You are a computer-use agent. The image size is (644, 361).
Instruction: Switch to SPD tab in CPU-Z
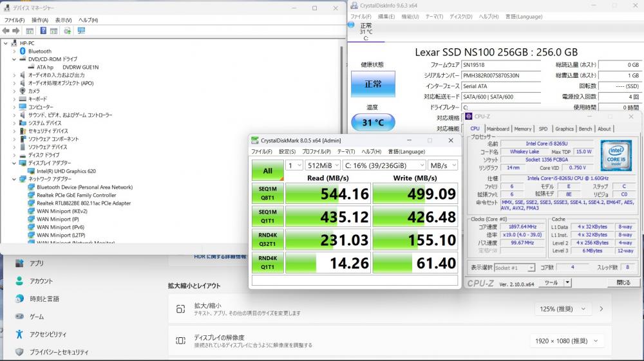tap(543, 129)
